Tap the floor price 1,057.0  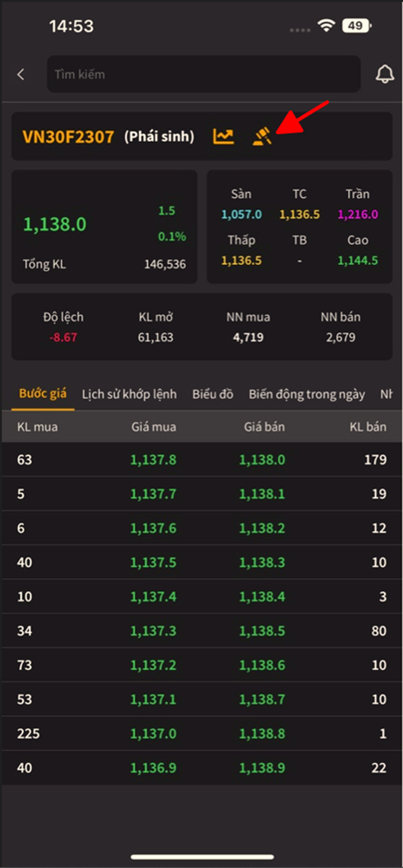pos(241,214)
